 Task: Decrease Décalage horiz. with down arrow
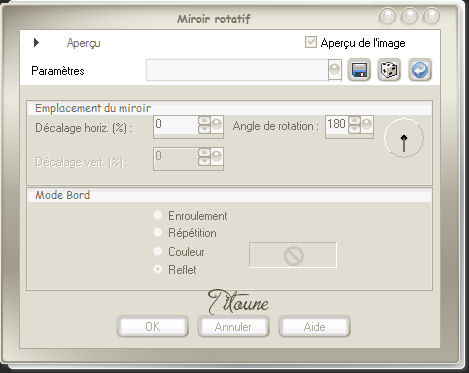pos(204,130)
